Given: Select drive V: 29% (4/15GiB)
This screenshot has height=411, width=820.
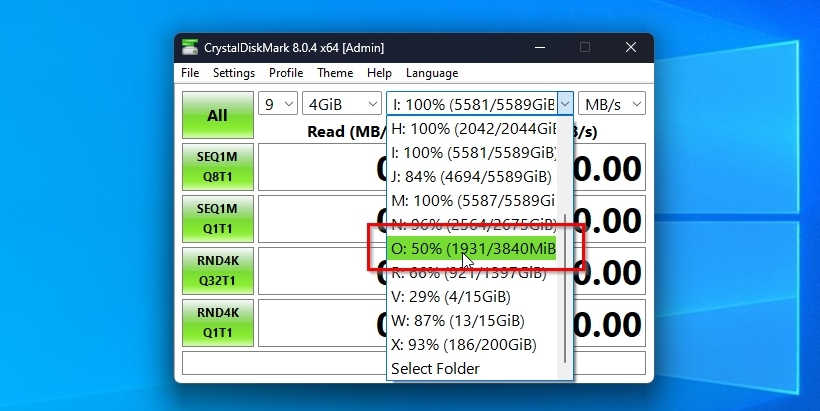Looking at the screenshot, I should [472, 297].
